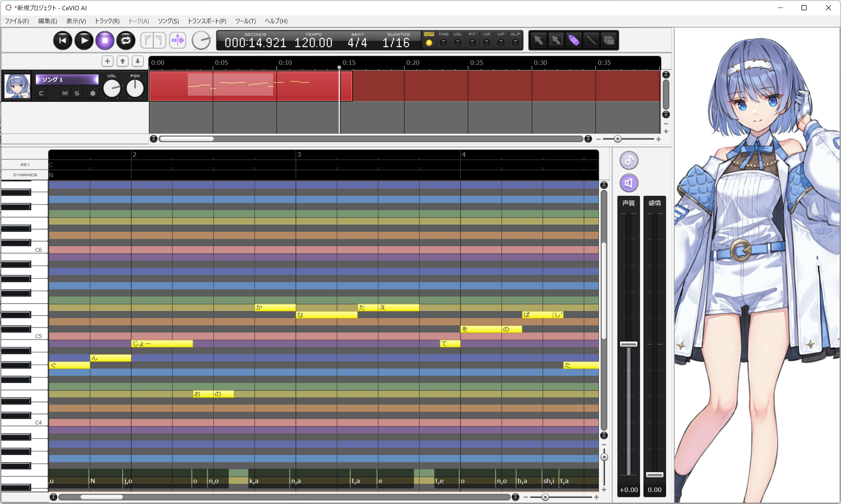
Task: Click the DYNAMICS row label
Action: tap(25, 175)
